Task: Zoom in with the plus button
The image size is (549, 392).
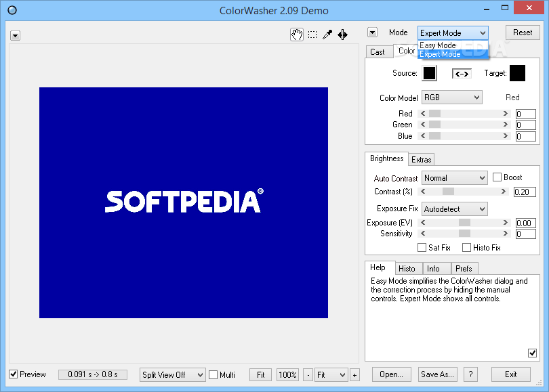Action: (x=354, y=375)
